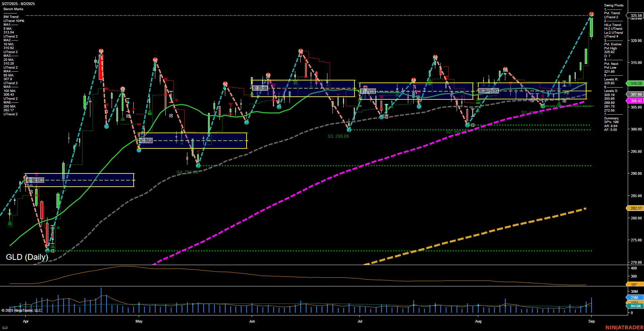Viewport: 644px width, 331px height.
Task: Click the orange 197 indicator value marker
Action: pos(635,284)
